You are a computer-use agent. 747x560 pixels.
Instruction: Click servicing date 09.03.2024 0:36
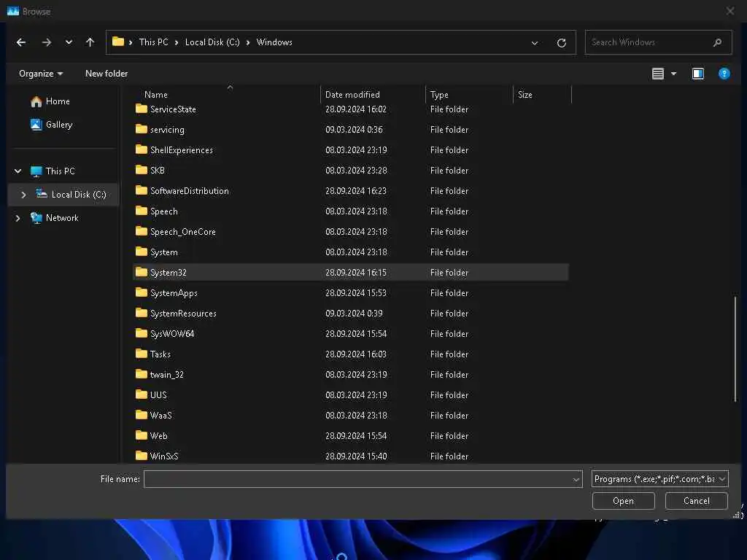354,130
